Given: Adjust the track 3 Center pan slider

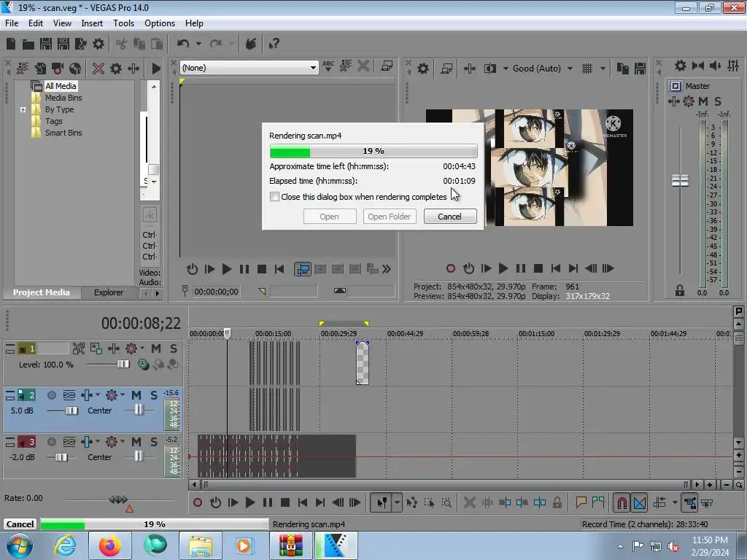Looking at the screenshot, I should tap(138, 456).
